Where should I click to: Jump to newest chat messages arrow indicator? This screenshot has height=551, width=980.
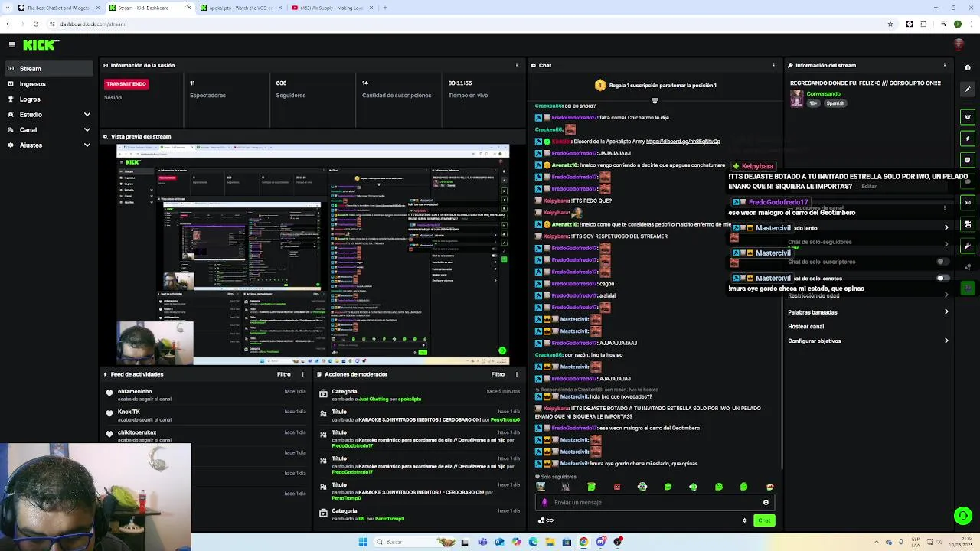655,100
